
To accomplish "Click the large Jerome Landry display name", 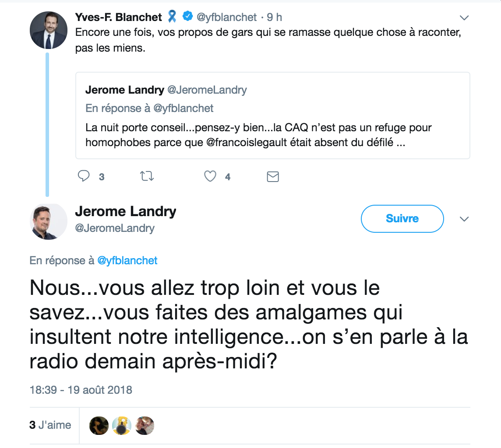I will 126,212.
